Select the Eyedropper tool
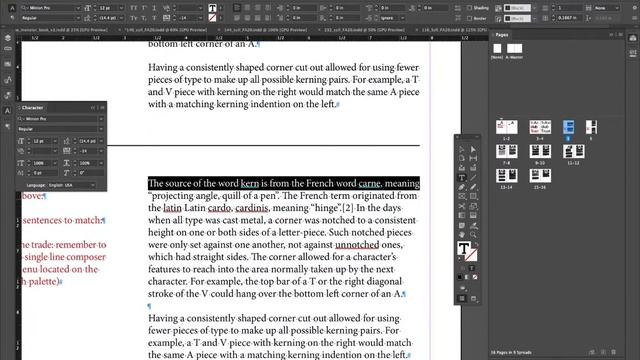Viewport: 640px width, 360px height. (x=473, y=225)
